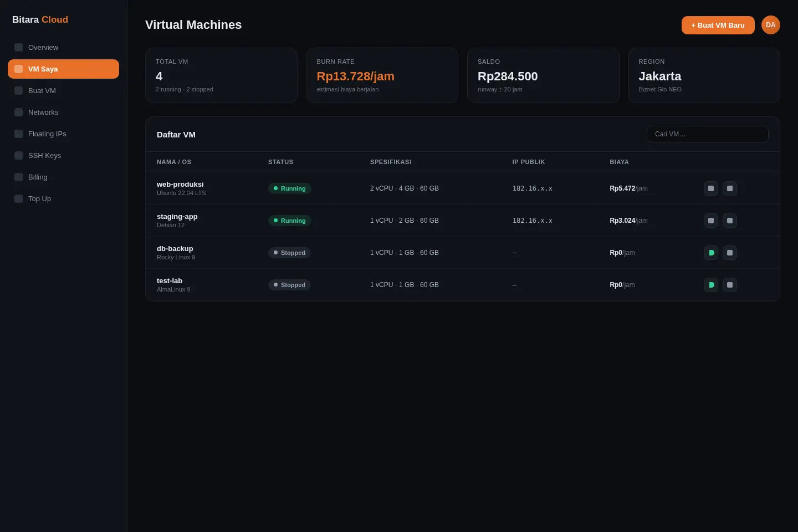The image size is (798, 532).
Task: Open the DA user avatar
Action: [771, 25]
